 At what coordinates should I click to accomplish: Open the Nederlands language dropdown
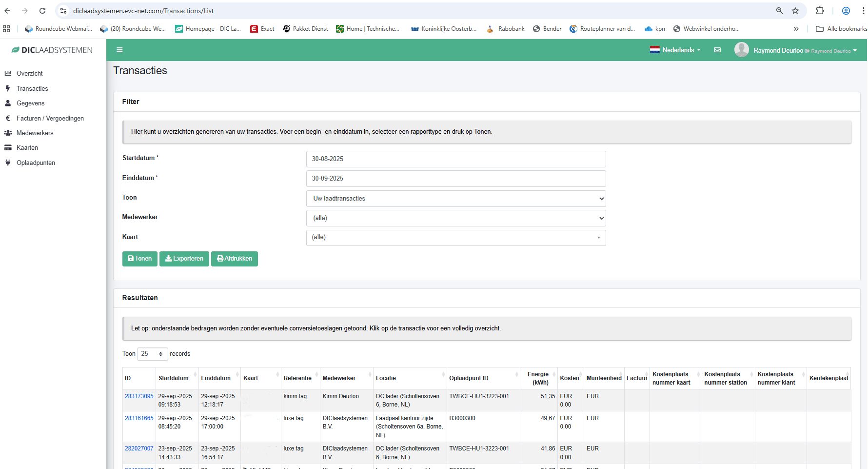point(675,50)
